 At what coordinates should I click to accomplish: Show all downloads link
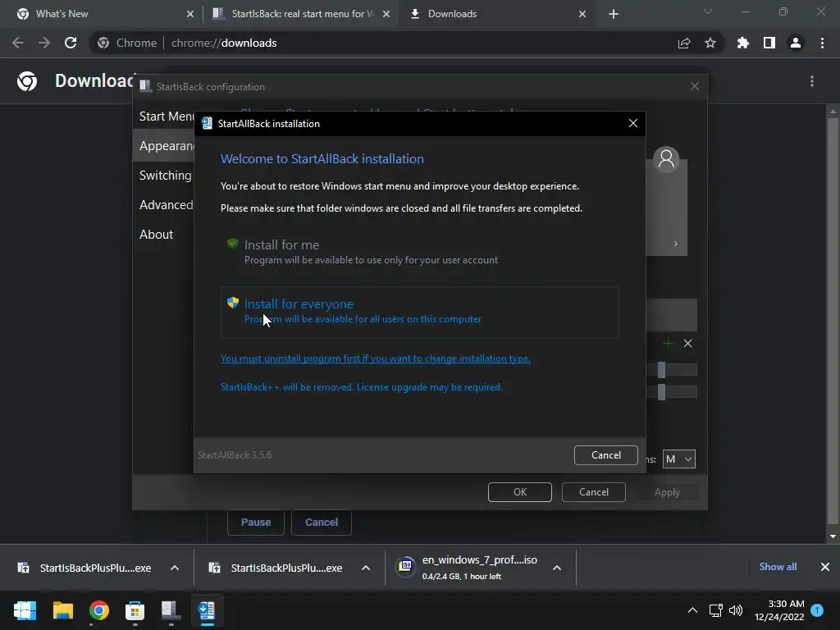coord(778,567)
